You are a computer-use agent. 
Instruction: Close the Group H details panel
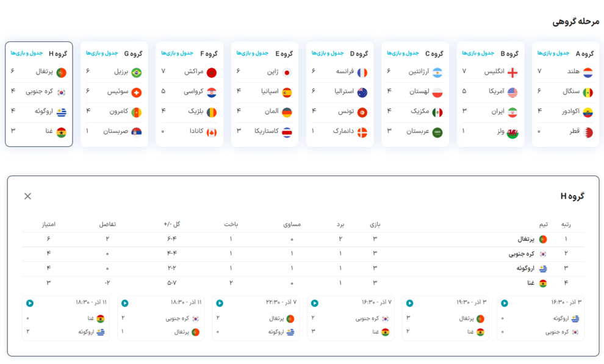pos(27,196)
